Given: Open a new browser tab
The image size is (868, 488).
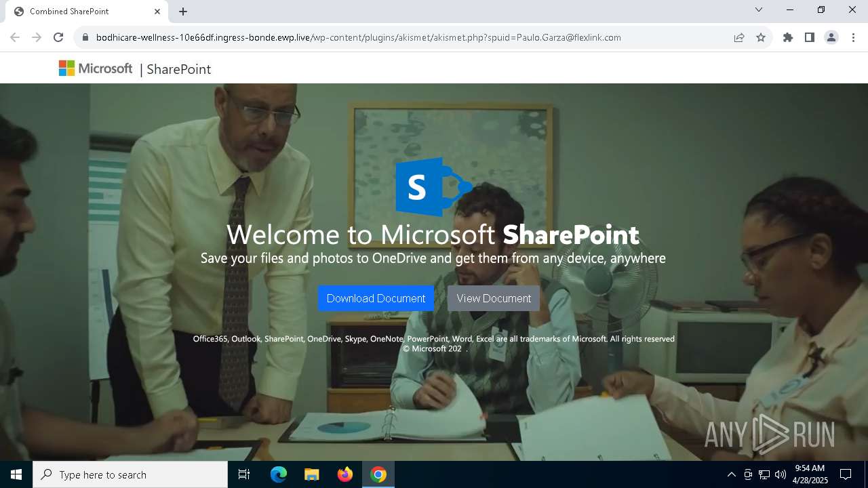Looking at the screenshot, I should [x=183, y=12].
